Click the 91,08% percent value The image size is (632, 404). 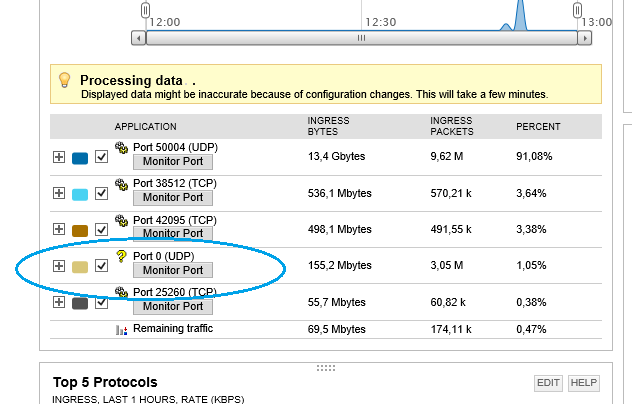[x=534, y=156]
